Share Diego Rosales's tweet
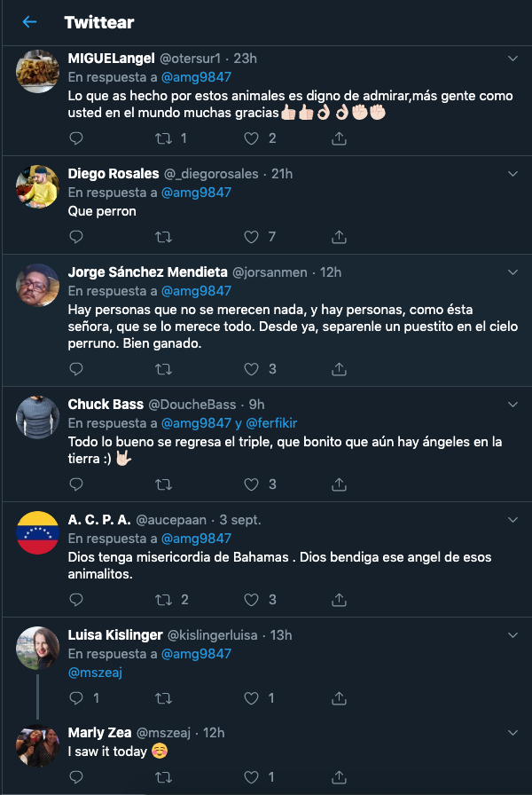This screenshot has height=795, width=532. pos(339,237)
